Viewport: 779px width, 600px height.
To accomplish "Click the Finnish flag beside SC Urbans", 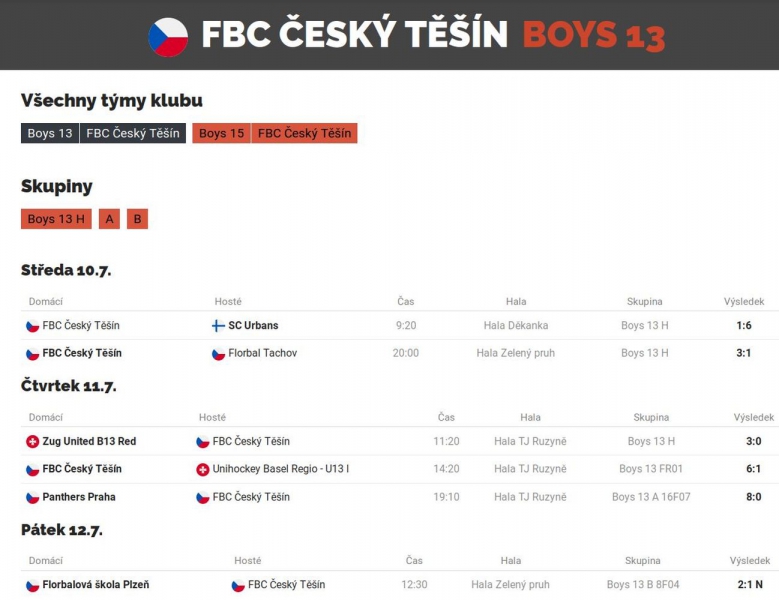I will pos(218,326).
